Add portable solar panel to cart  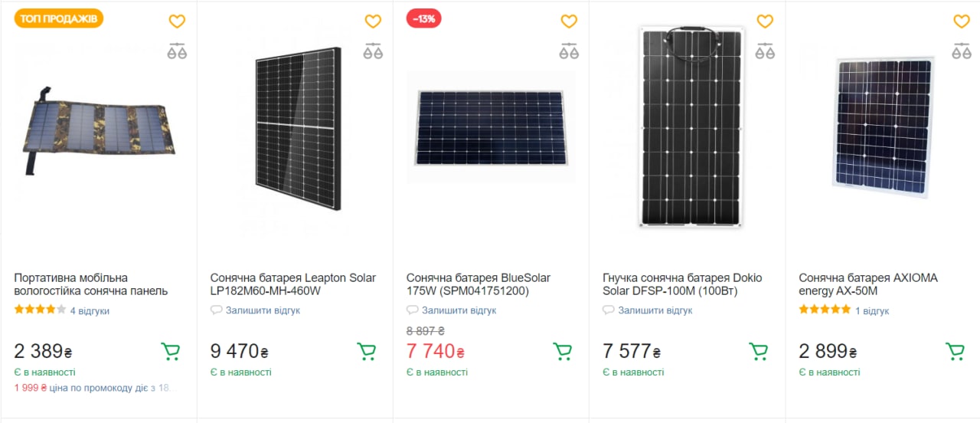[x=171, y=352]
